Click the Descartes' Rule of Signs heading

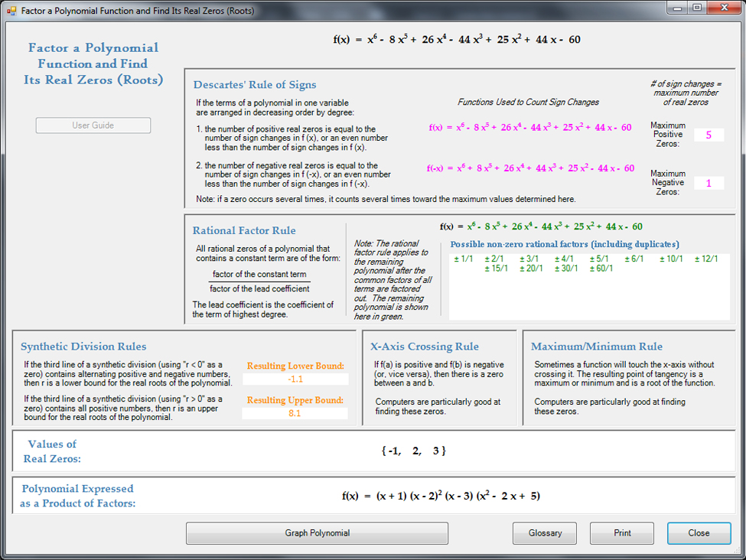(254, 85)
